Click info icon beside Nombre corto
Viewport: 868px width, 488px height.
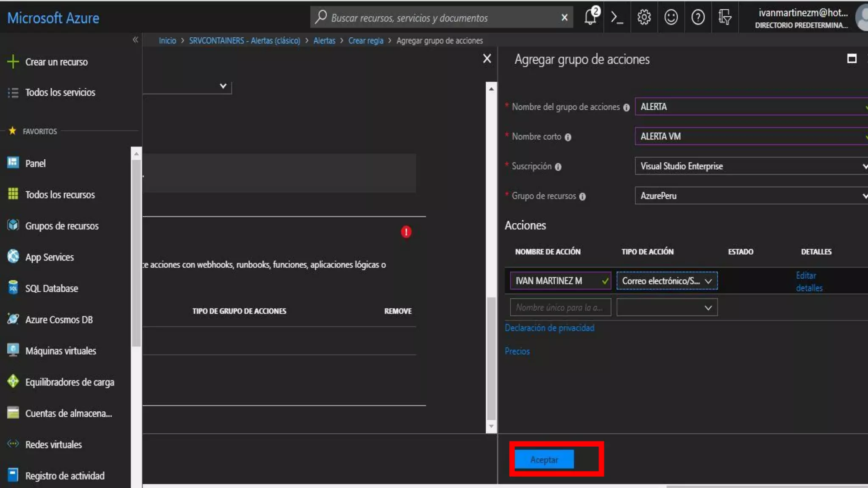click(x=568, y=137)
